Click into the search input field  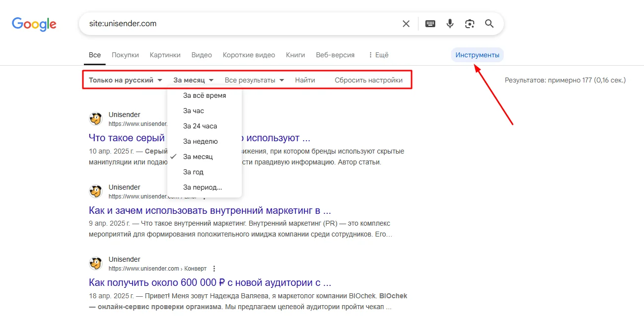(237, 24)
